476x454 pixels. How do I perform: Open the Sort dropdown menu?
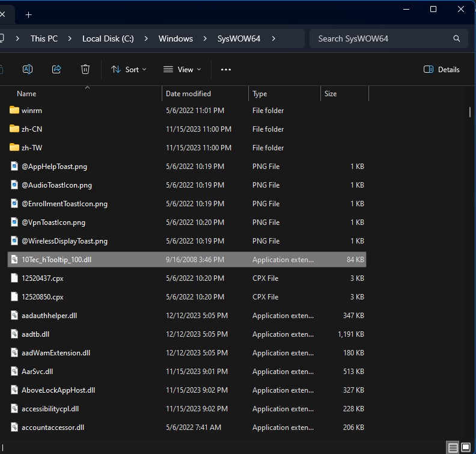coord(129,70)
